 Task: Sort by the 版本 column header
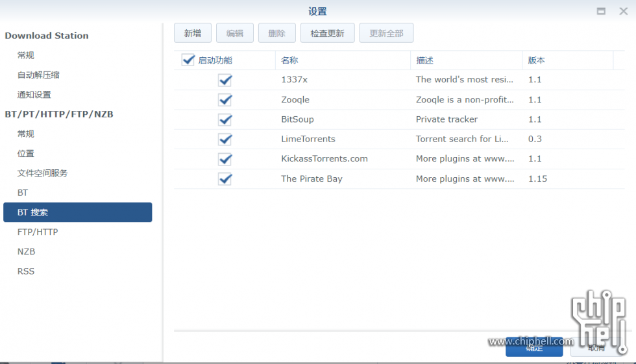(567, 60)
